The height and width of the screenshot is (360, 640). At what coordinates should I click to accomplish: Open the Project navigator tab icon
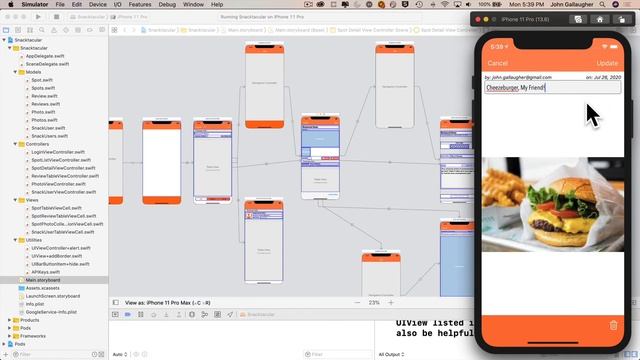click(6, 30)
